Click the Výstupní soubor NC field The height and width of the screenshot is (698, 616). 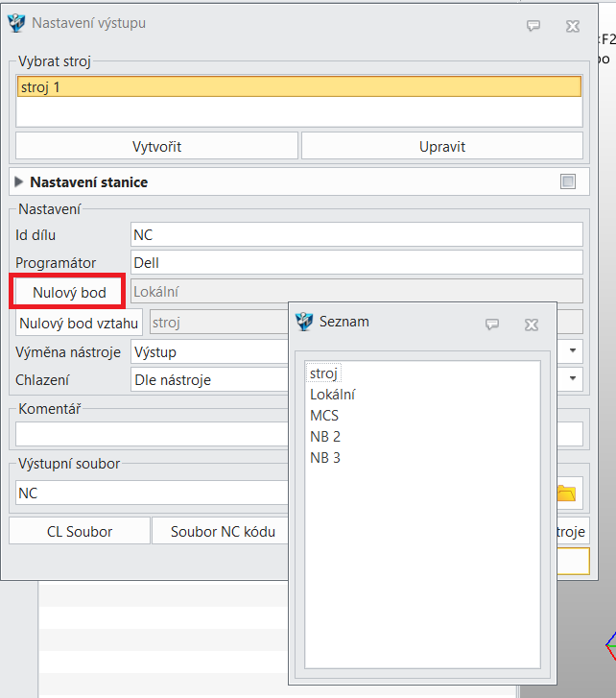(x=152, y=493)
